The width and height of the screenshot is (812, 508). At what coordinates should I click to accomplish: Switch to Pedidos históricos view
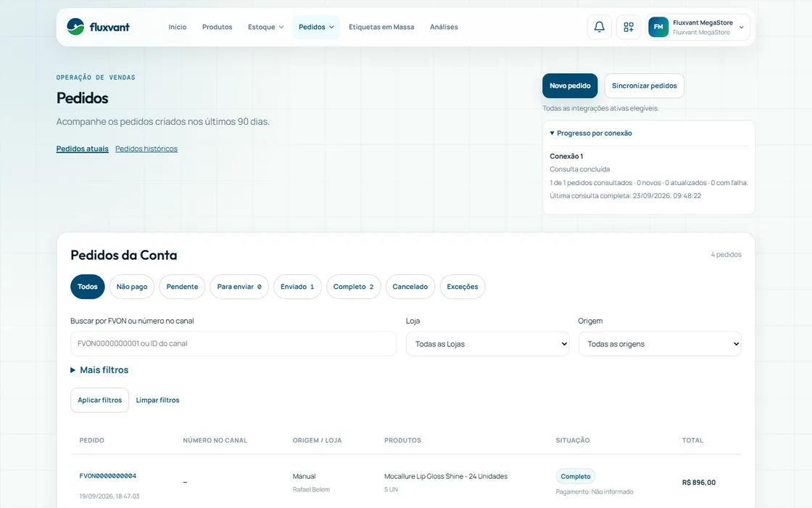tap(146, 149)
